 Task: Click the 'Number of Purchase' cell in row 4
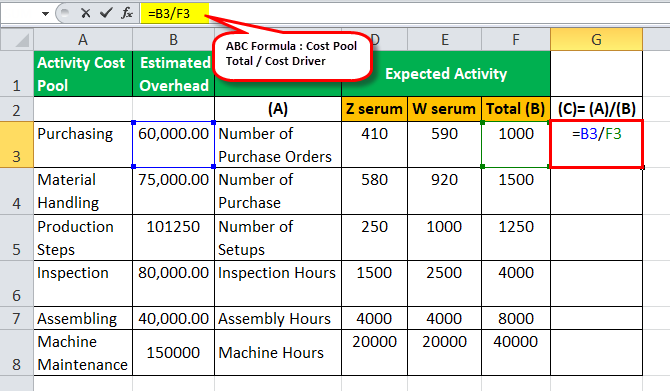[278, 191]
